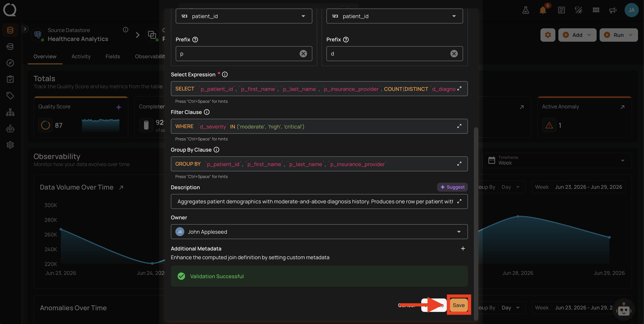Open the notifications bell icon
This screenshot has height=324, width=644.
(x=543, y=10)
